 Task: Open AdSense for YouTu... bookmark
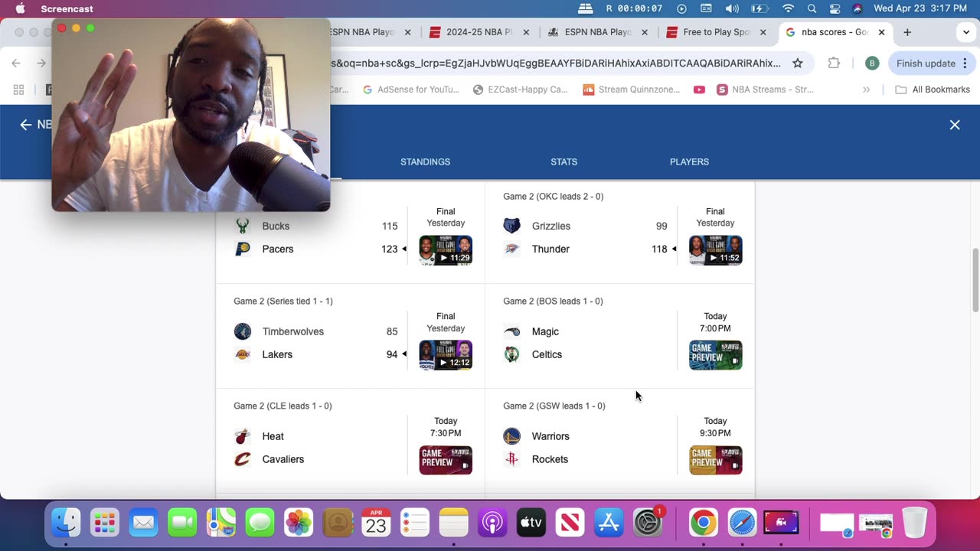click(x=411, y=90)
